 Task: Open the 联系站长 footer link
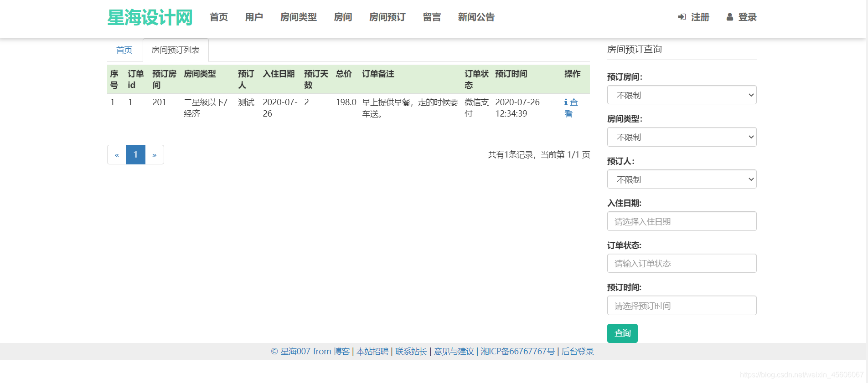(411, 352)
